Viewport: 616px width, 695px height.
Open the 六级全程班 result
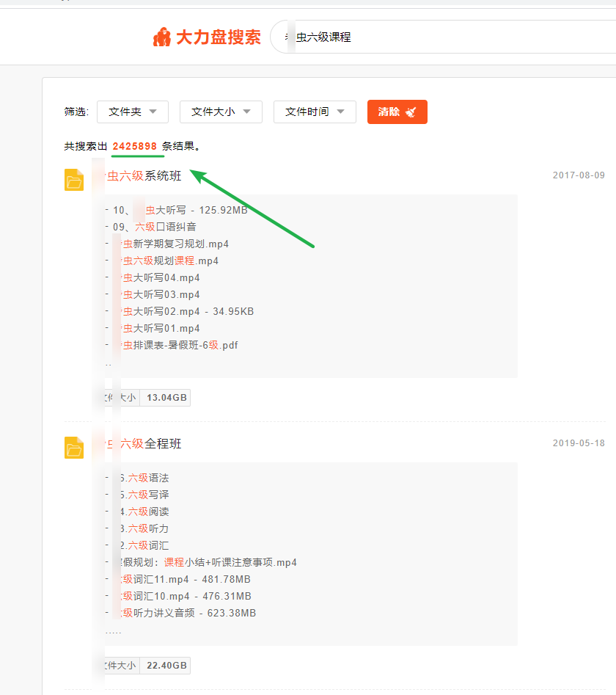point(144,444)
